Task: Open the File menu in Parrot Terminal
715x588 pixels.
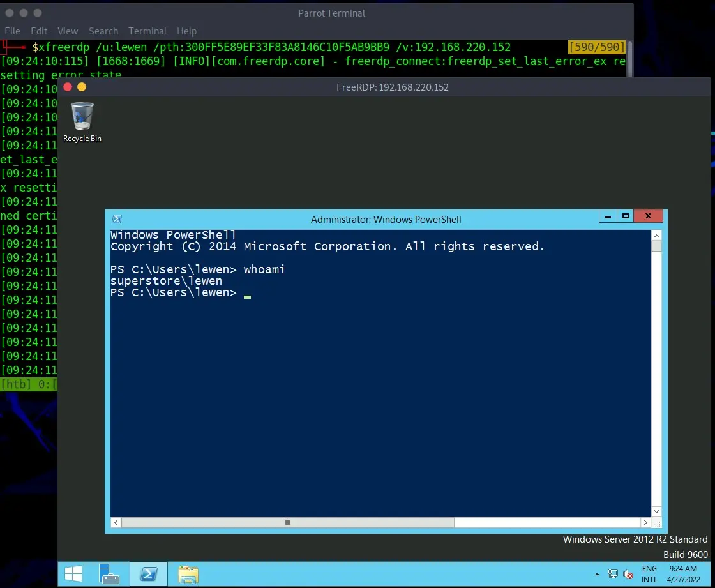Action: pos(12,31)
